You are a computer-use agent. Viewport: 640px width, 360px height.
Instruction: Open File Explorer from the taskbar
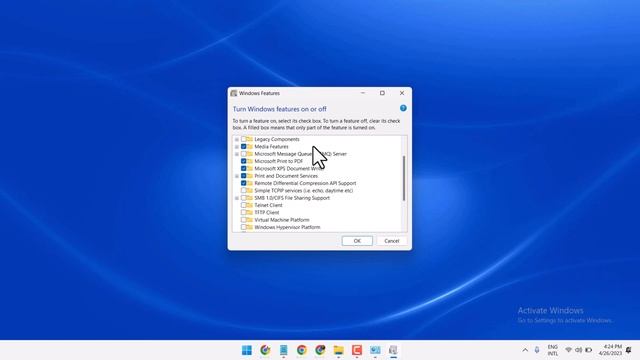pyautogui.click(x=338, y=350)
